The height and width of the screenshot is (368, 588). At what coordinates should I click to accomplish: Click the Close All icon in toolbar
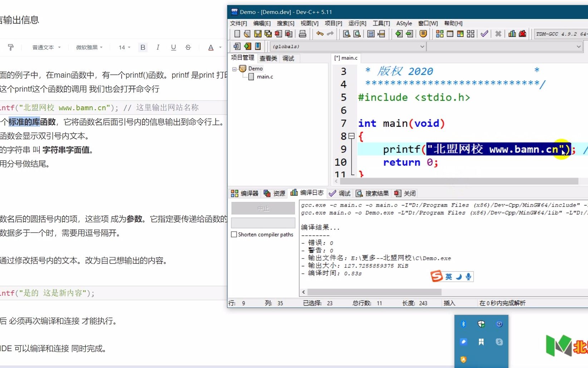coord(289,34)
